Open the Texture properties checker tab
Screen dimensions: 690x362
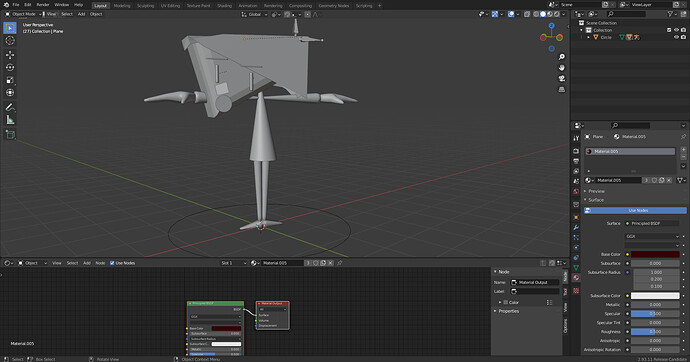(576, 291)
